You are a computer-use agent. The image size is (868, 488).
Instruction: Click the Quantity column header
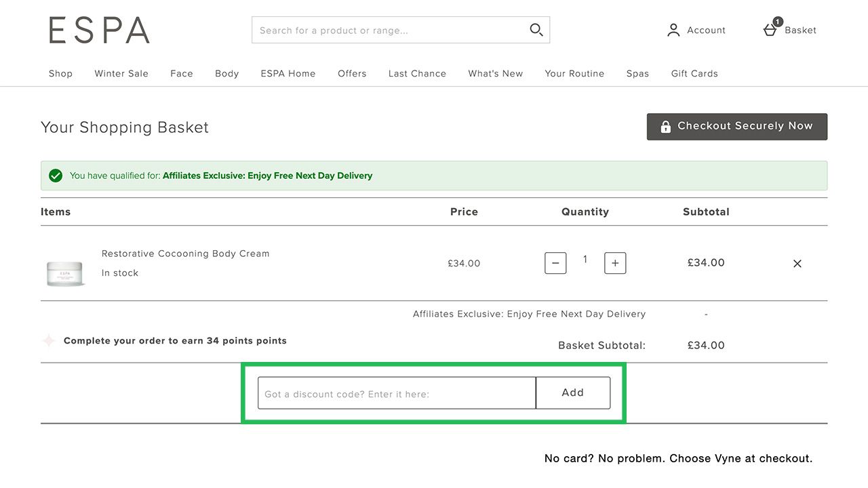585,212
